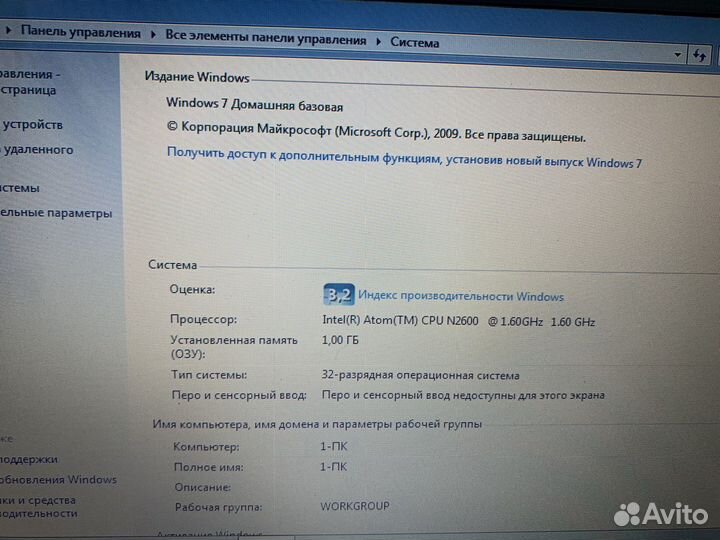720x540 pixels.
Task: Click the Microsoft Corp. 2009 copyright line
Action: (376, 132)
